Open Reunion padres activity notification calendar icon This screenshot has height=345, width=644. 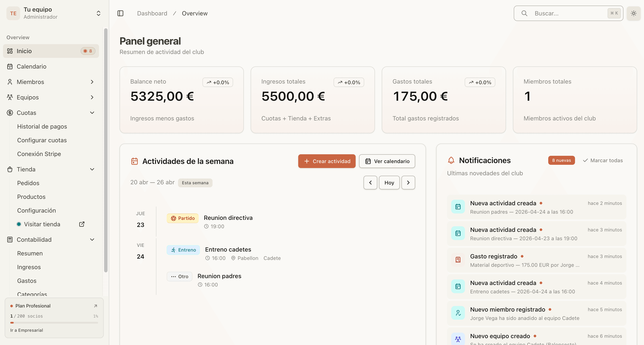click(x=458, y=207)
